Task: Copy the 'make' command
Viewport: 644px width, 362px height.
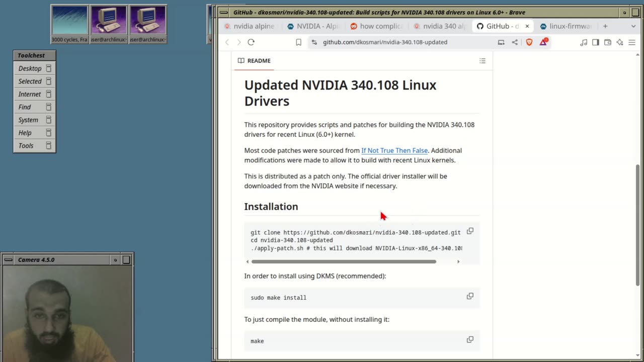Action: point(470,339)
